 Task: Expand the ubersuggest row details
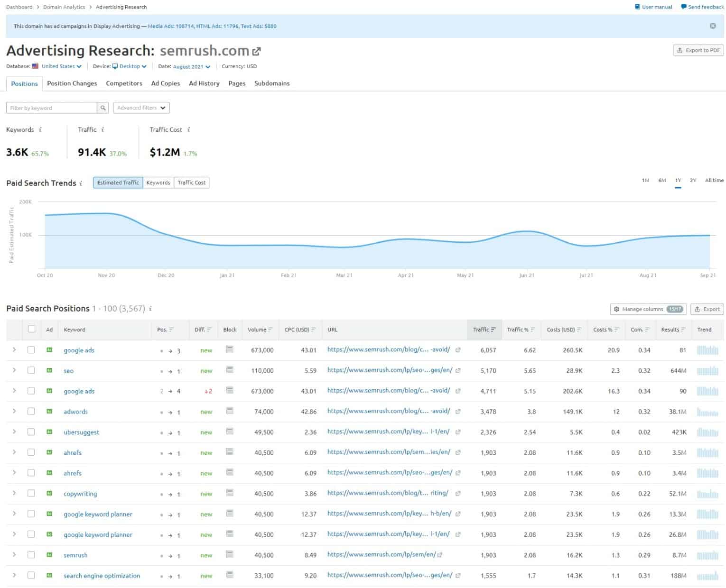pos(14,432)
